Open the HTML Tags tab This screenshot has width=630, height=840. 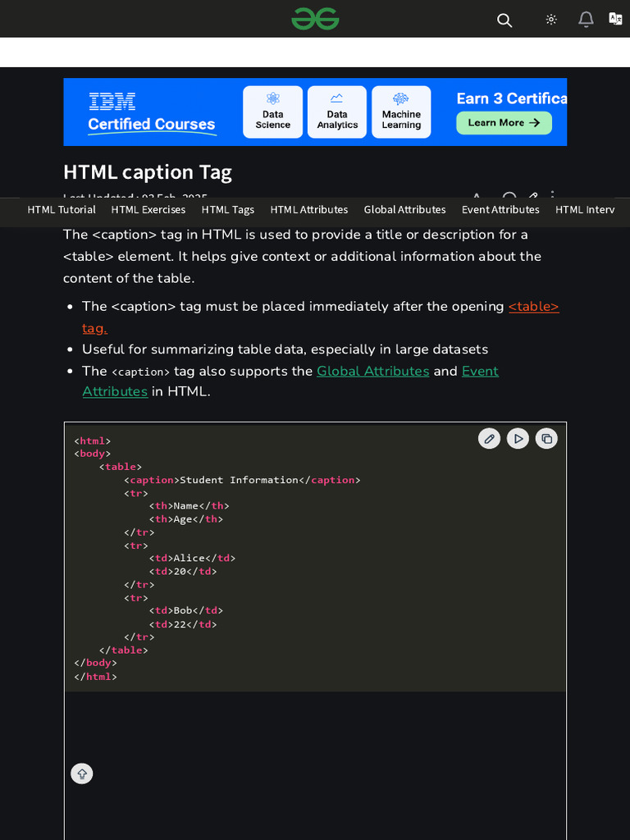[x=228, y=209]
